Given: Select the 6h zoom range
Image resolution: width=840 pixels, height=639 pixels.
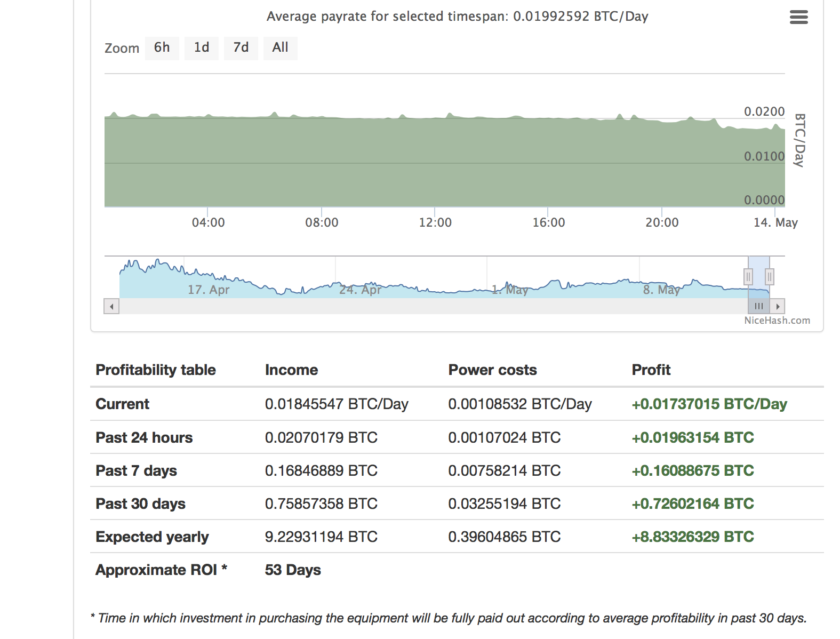Looking at the screenshot, I should click(x=162, y=48).
